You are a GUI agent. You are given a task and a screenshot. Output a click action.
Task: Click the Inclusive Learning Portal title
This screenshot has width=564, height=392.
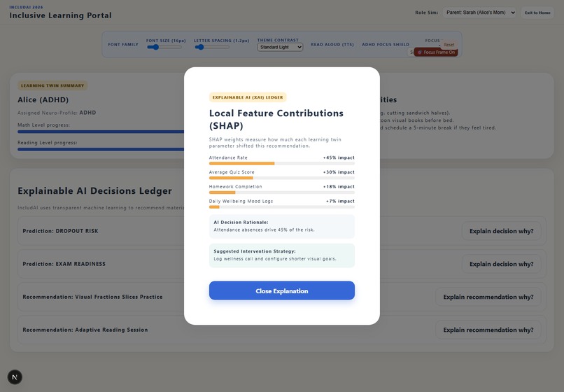click(60, 15)
